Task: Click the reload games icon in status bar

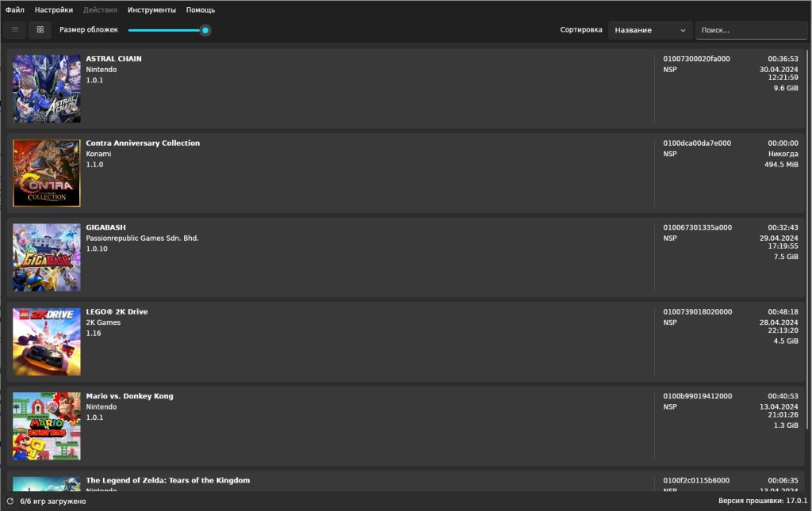Action: tap(10, 501)
